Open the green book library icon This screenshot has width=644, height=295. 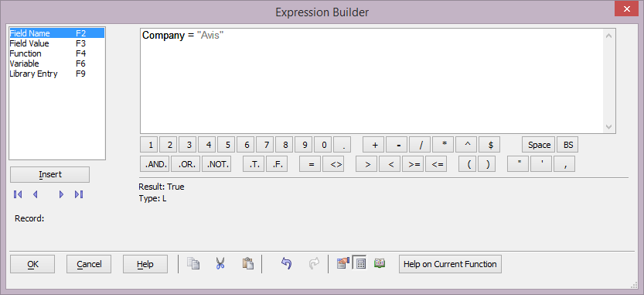[x=380, y=263]
